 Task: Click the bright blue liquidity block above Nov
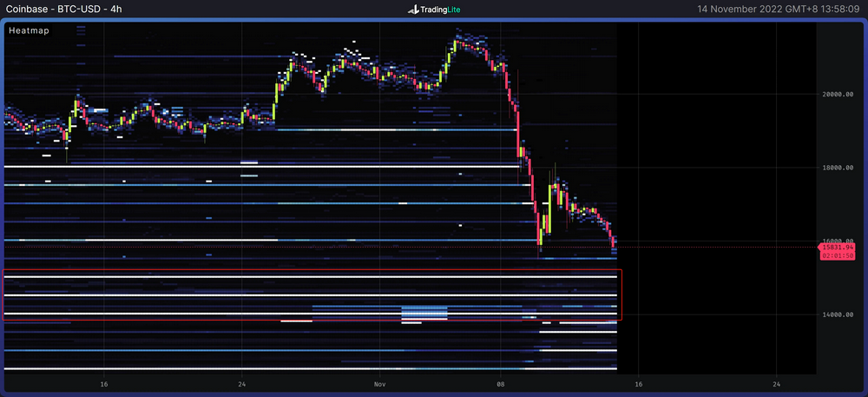tap(424, 311)
